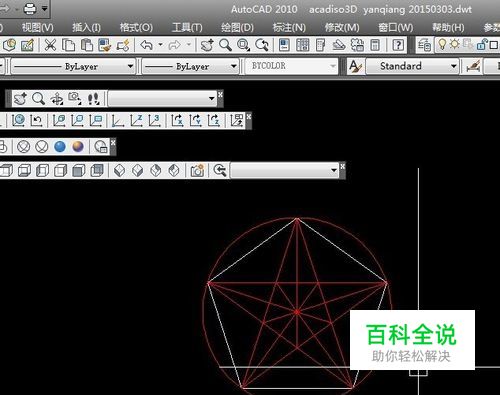Open the Tool Palettes window icon
500x395 pixels.
point(320,45)
